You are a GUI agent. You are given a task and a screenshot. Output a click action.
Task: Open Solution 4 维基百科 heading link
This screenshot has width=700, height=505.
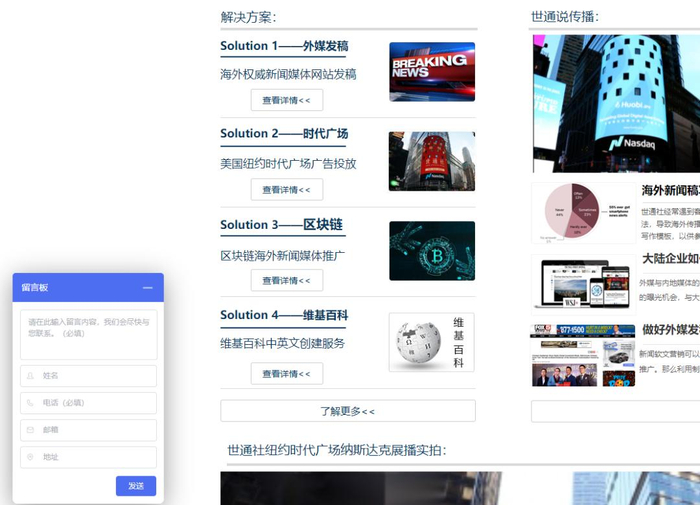284,315
